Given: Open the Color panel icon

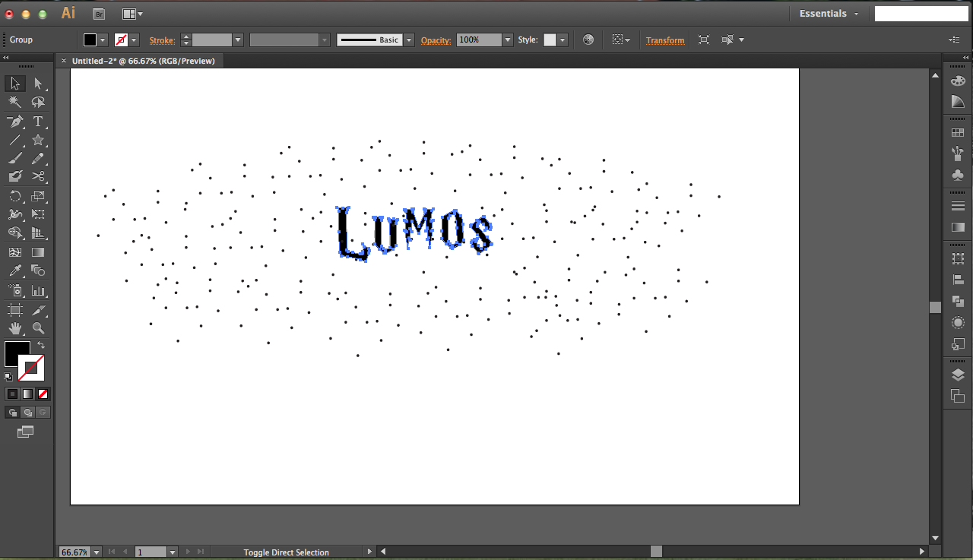Looking at the screenshot, I should [x=958, y=81].
